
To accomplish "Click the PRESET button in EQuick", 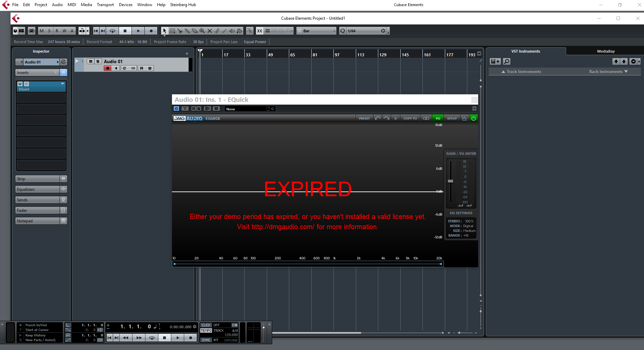I will tap(364, 118).
